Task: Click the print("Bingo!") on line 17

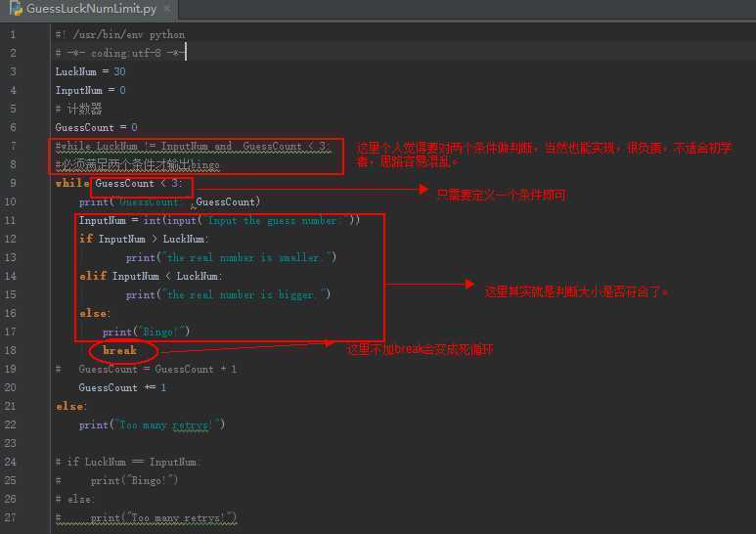Action: coord(146,333)
